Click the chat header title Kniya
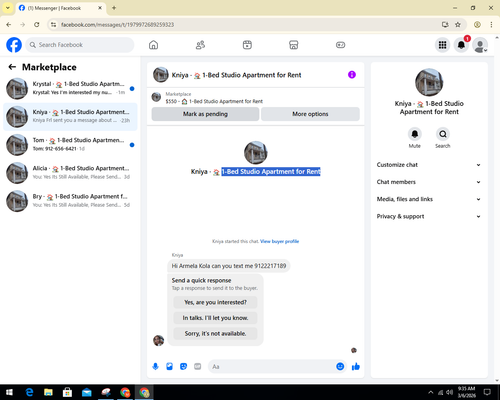Viewport: 500px width, 400px height. pos(236,75)
